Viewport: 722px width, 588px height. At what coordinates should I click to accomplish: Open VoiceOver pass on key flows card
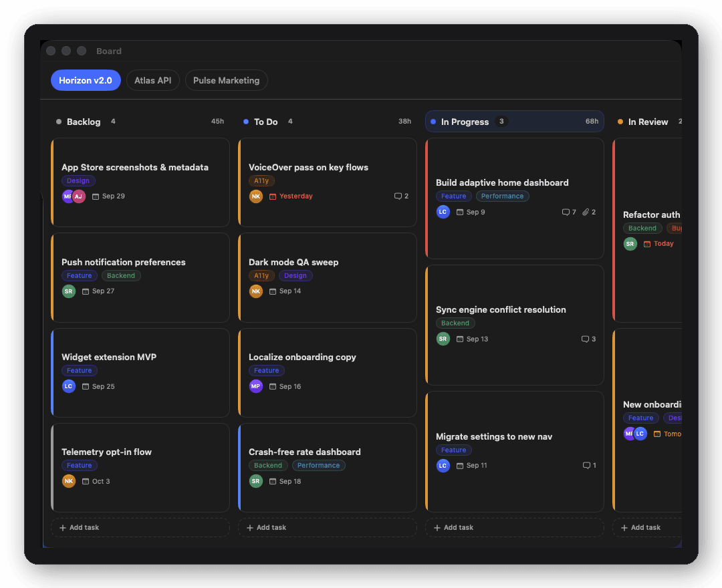[x=327, y=182]
